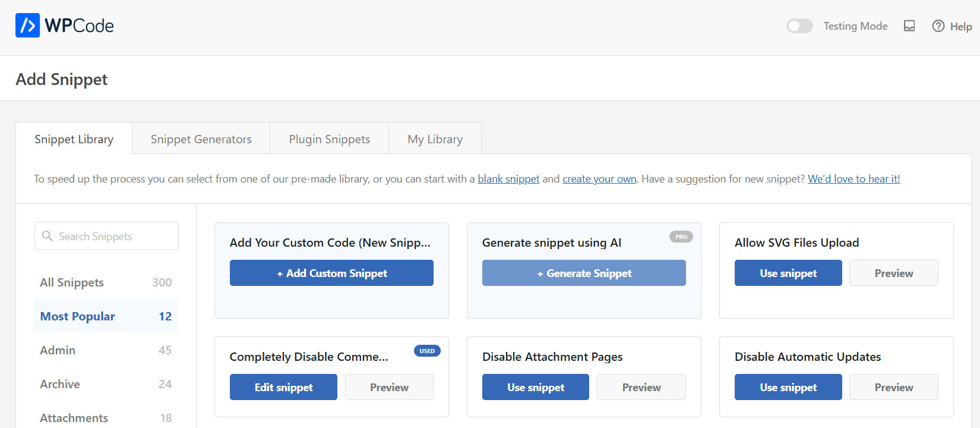Click the Add Your Custom Code title

tap(330, 243)
